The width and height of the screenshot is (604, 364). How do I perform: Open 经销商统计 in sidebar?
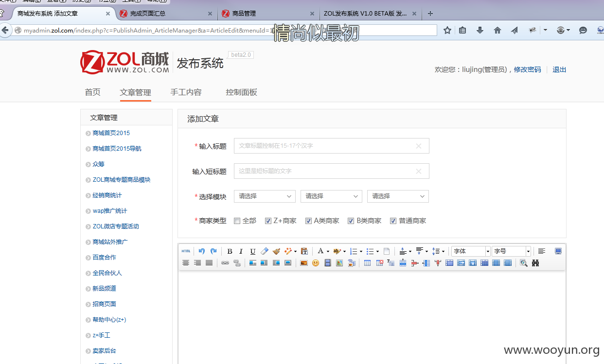107,195
